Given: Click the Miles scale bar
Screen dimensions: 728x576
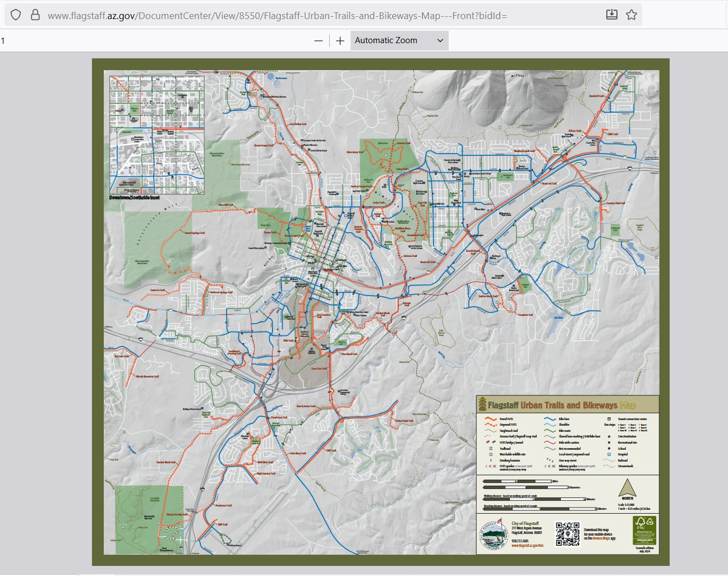Looking at the screenshot, I should (519, 481).
